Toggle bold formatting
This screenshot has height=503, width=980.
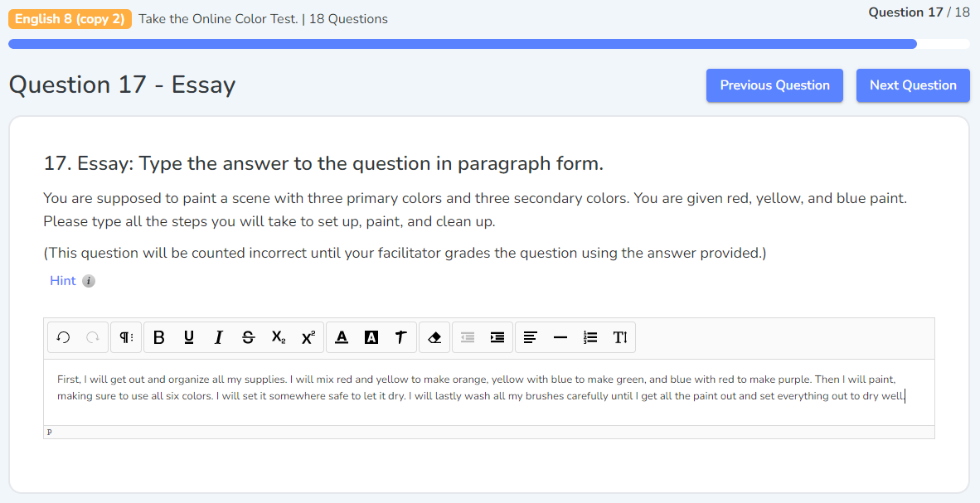tap(158, 337)
